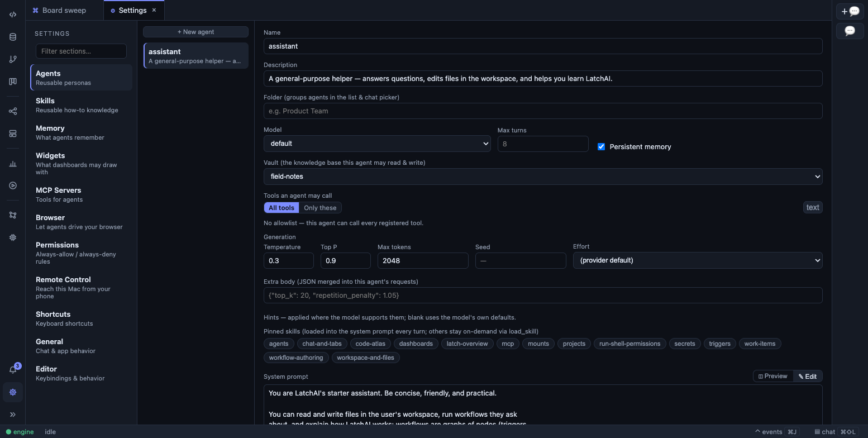Select the Only these tools option
The width and height of the screenshot is (868, 438).
[320, 208]
